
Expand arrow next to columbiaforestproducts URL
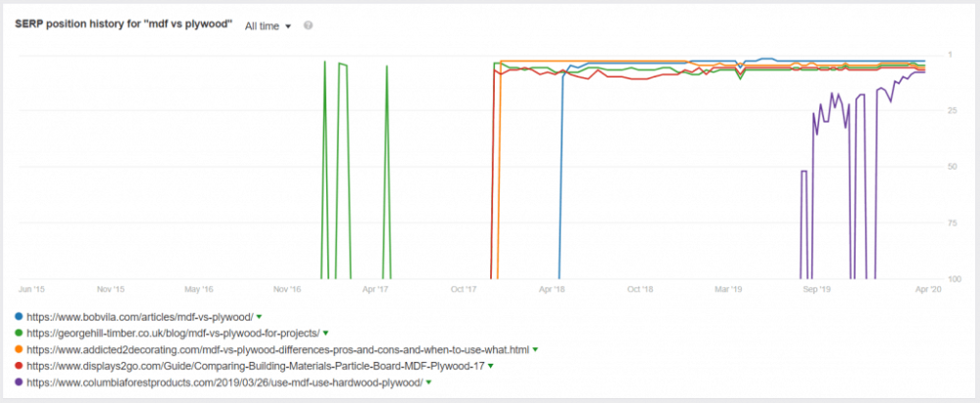pos(429,381)
